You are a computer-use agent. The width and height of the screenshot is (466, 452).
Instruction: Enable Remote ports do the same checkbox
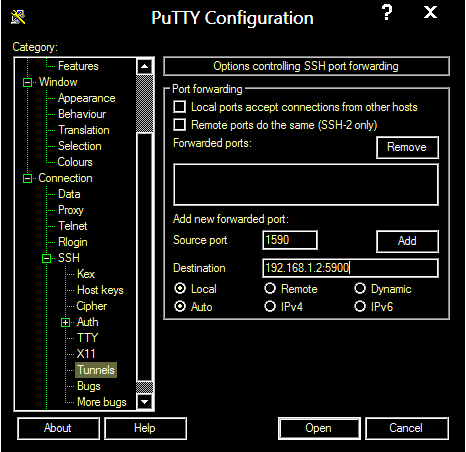[180, 125]
